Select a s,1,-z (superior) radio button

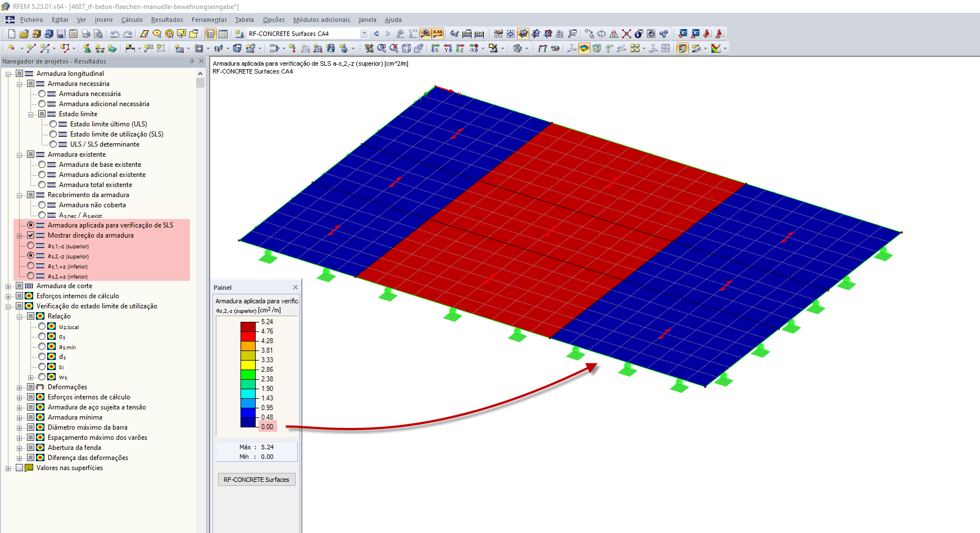coord(30,245)
